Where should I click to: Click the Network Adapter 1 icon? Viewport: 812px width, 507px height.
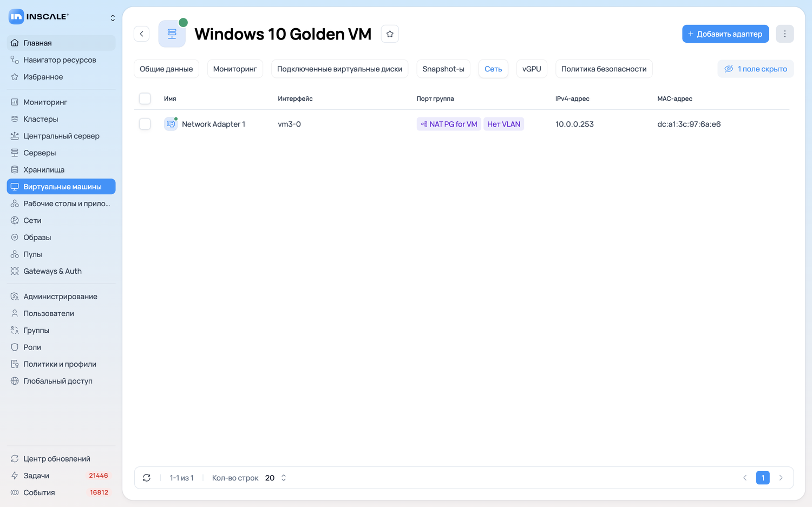pos(171,124)
